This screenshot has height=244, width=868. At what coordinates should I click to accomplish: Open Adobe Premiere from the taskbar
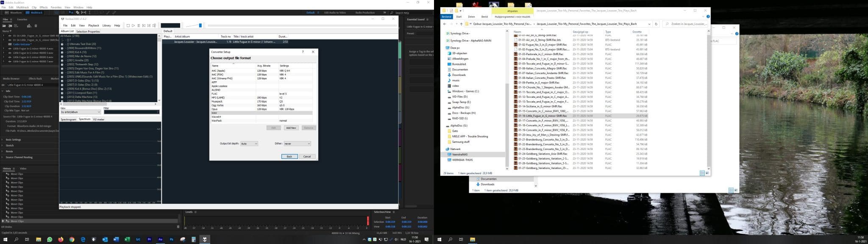point(149,239)
